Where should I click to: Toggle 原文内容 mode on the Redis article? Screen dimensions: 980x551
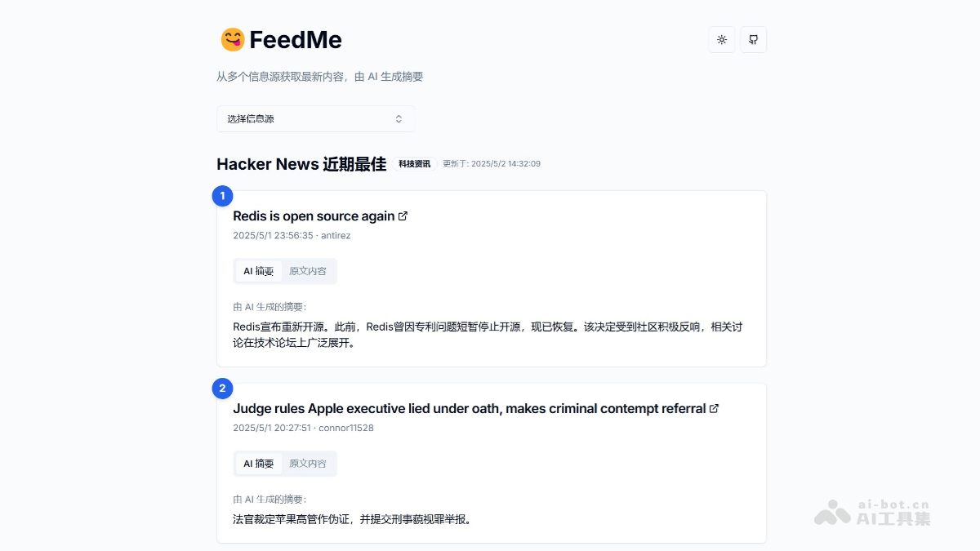pos(308,270)
